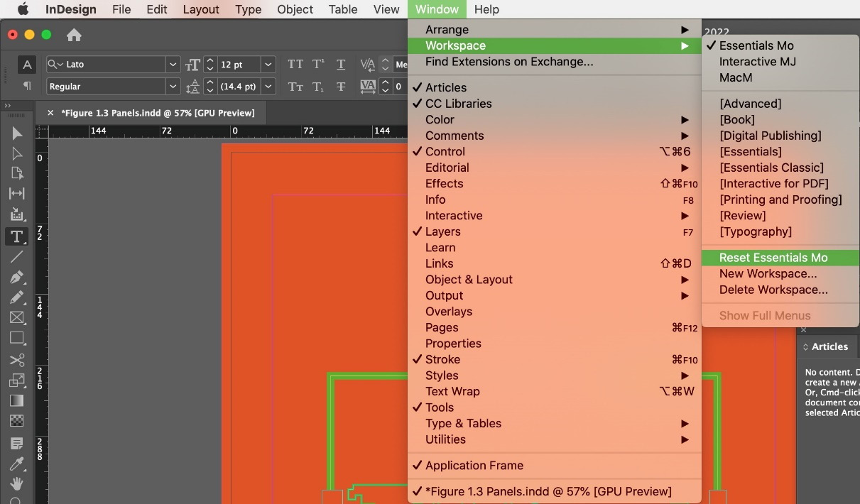
Task: Select the Gap tool
Action: coord(17,193)
